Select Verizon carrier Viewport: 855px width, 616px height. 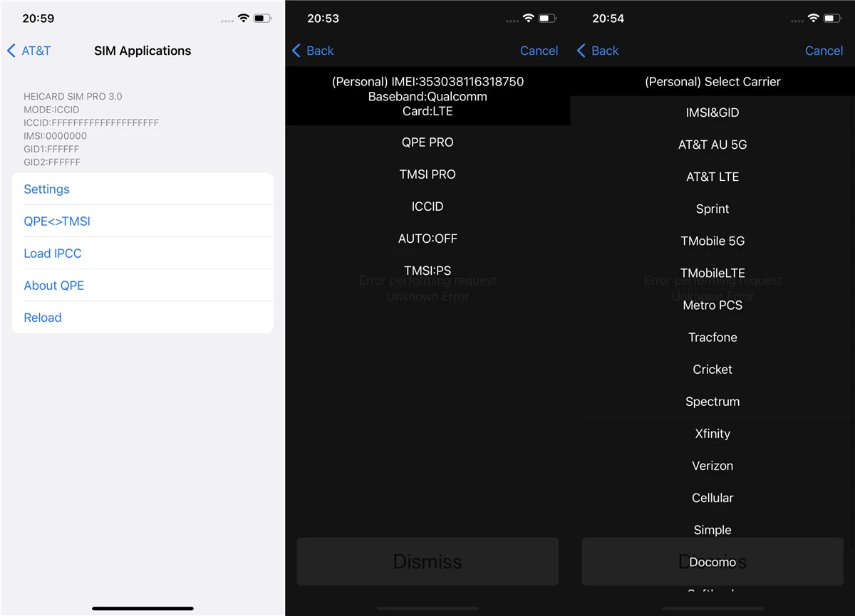[x=712, y=465]
